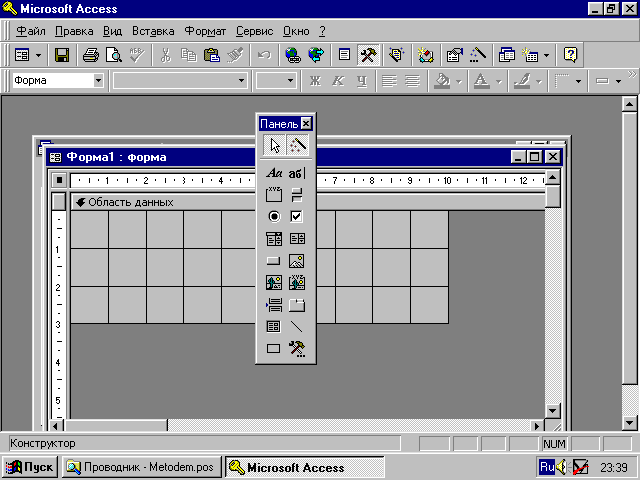
Task: Expand the fill color dropdown arrow
Action: (459, 81)
